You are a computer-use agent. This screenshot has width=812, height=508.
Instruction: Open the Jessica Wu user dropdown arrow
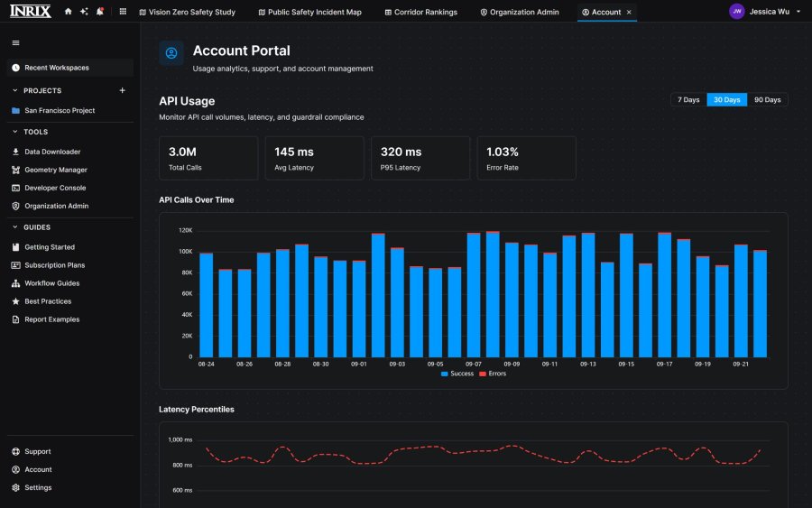pyautogui.click(x=798, y=12)
